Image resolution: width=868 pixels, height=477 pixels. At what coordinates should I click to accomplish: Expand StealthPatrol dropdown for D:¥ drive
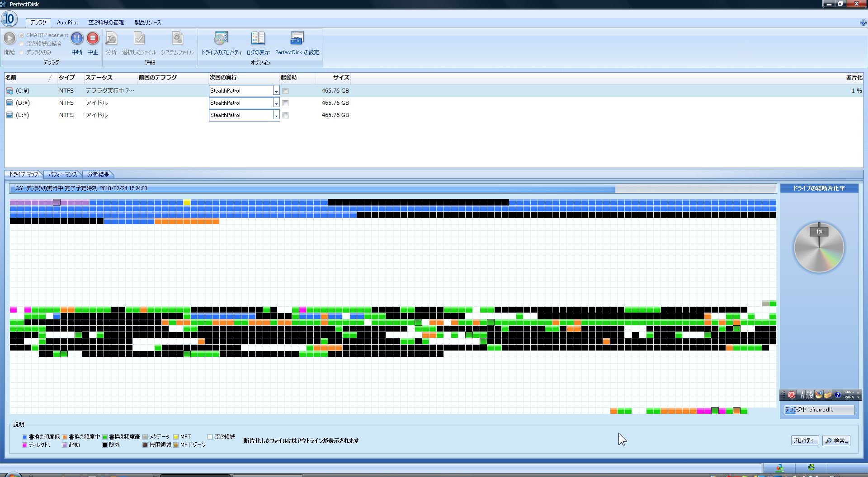coord(276,103)
